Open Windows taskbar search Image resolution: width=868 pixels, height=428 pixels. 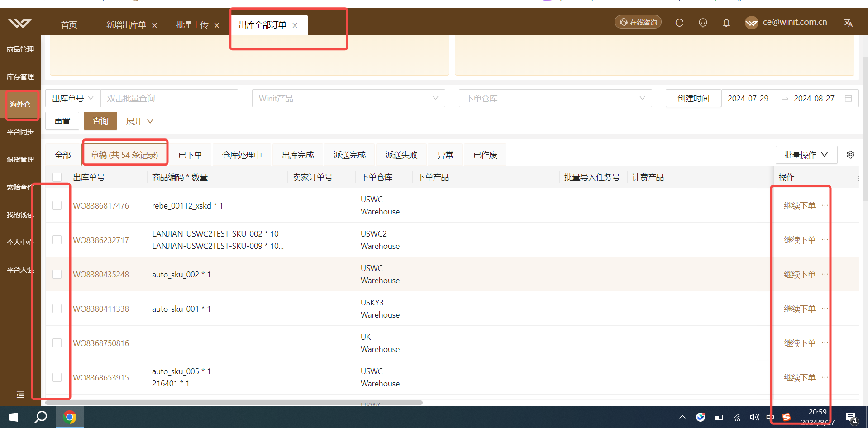click(41, 417)
